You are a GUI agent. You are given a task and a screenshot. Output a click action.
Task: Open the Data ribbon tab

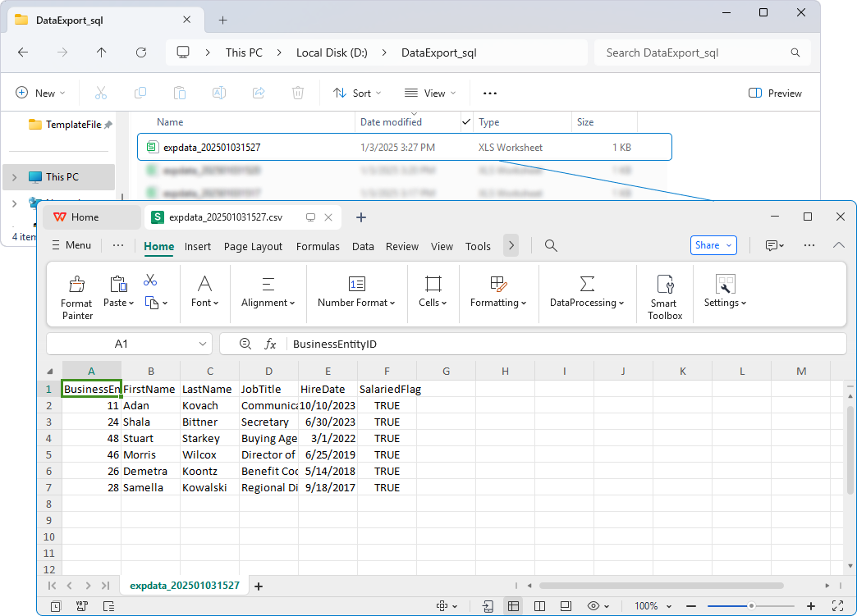363,246
